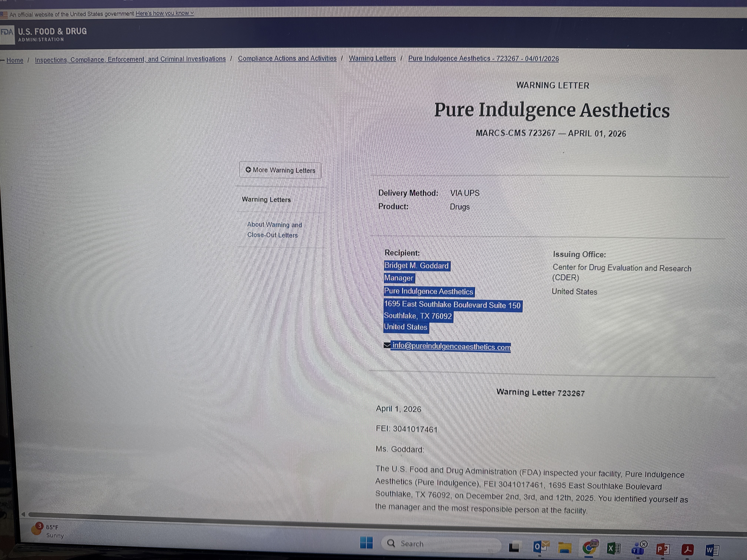Image resolution: width=747 pixels, height=560 pixels.
Task: Click the "Product:" label
Action: 394,207
